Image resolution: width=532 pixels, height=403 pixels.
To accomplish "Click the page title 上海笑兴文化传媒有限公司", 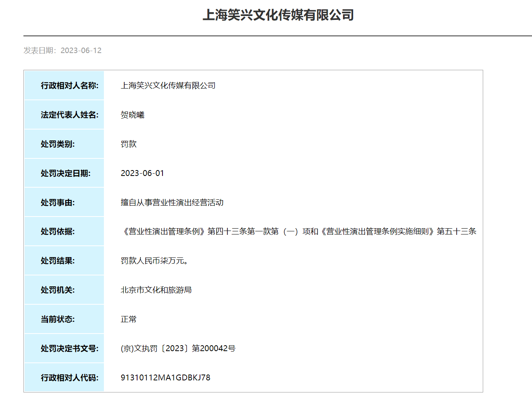I will point(278,15).
